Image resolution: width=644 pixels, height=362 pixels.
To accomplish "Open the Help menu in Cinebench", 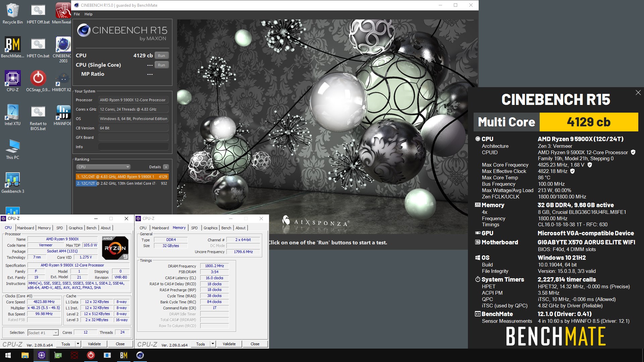I will [x=89, y=14].
